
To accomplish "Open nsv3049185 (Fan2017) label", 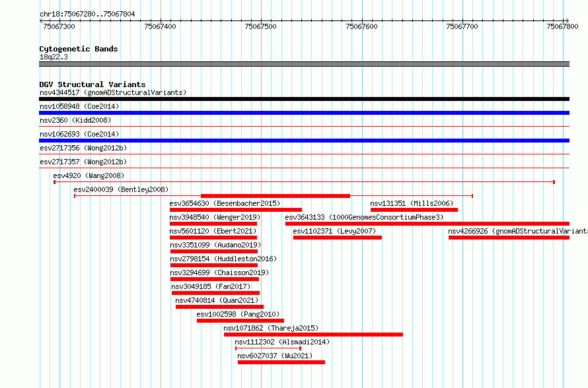I will coord(211,286).
